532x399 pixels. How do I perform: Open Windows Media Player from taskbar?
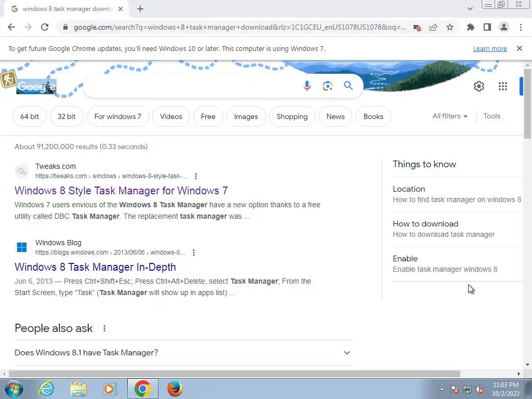click(x=110, y=389)
